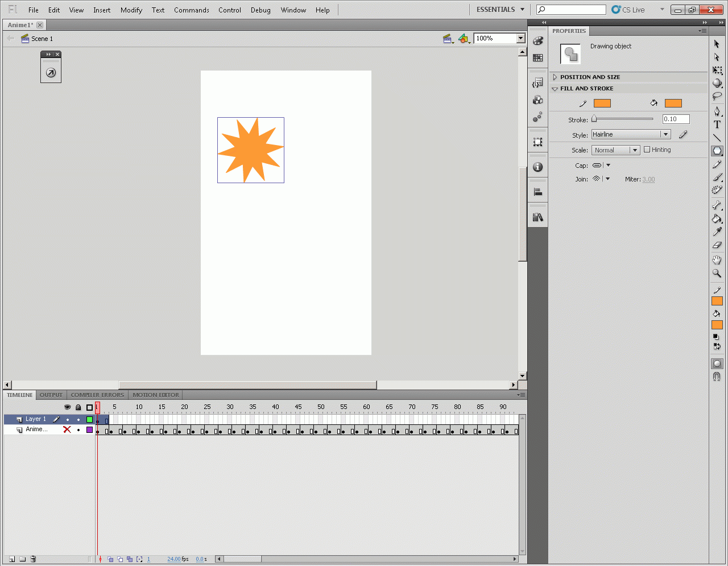The image size is (728, 566).
Task: Choose the Line tool
Action: (717, 138)
